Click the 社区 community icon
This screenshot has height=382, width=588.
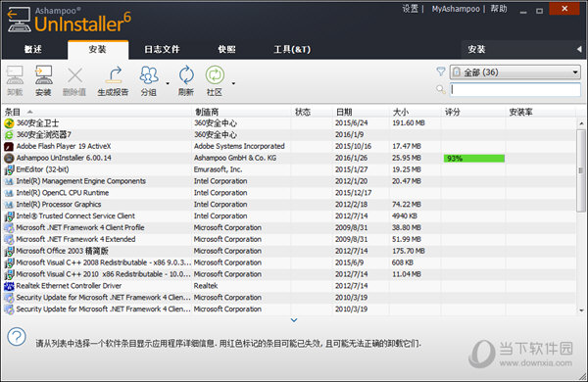click(215, 75)
